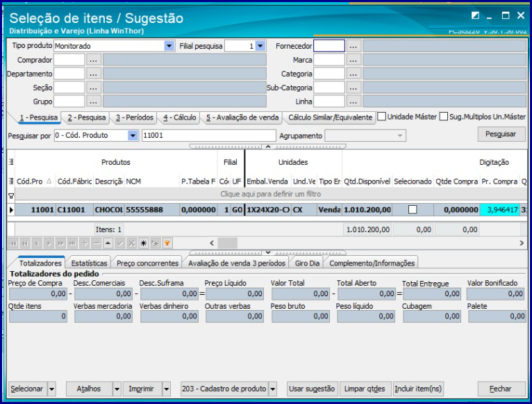Open Imprimir button dropdown arrow
The width and height of the screenshot is (532, 404).
pos(166,389)
